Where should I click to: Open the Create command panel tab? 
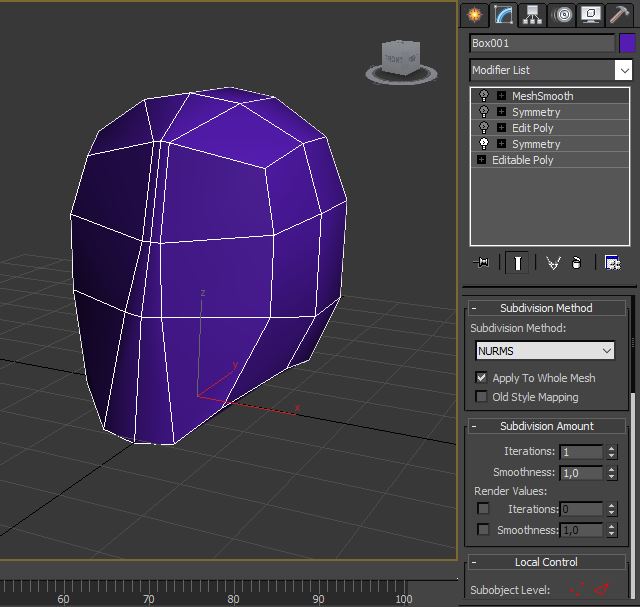(x=474, y=14)
